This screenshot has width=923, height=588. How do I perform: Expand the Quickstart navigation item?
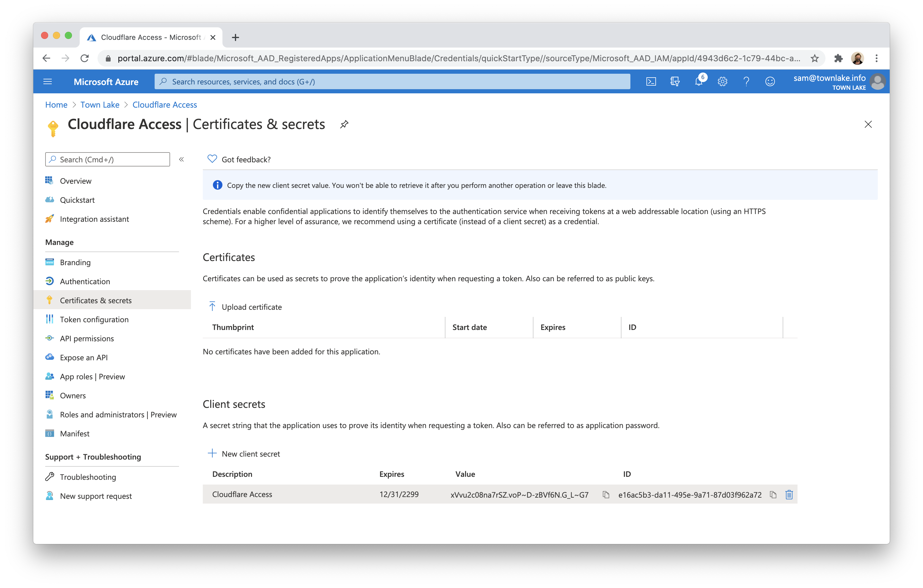(x=77, y=199)
